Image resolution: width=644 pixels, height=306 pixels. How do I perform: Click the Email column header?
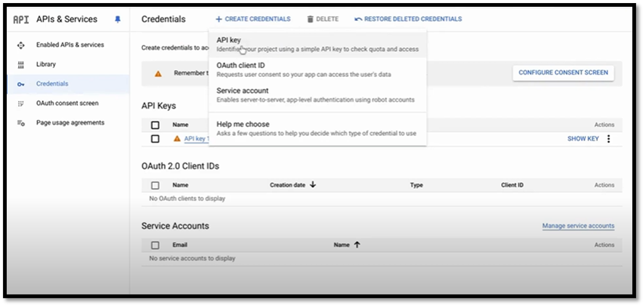[180, 245]
